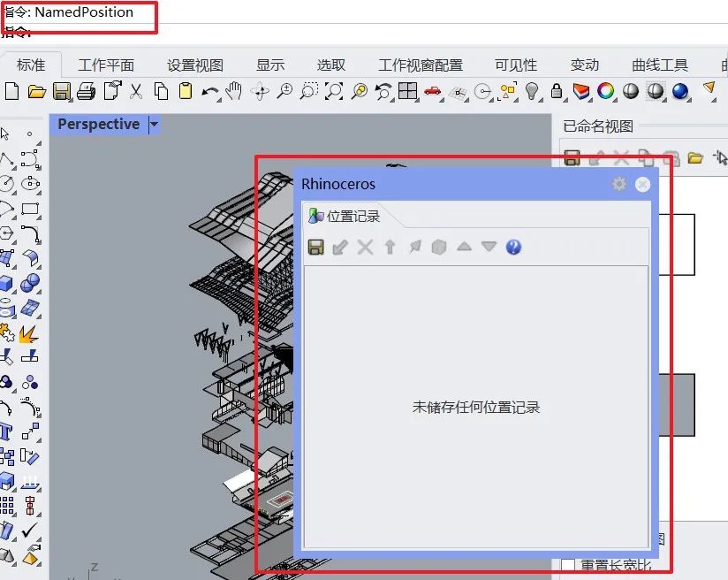
Task: Click the Zoom extents icon
Action: [x=334, y=91]
